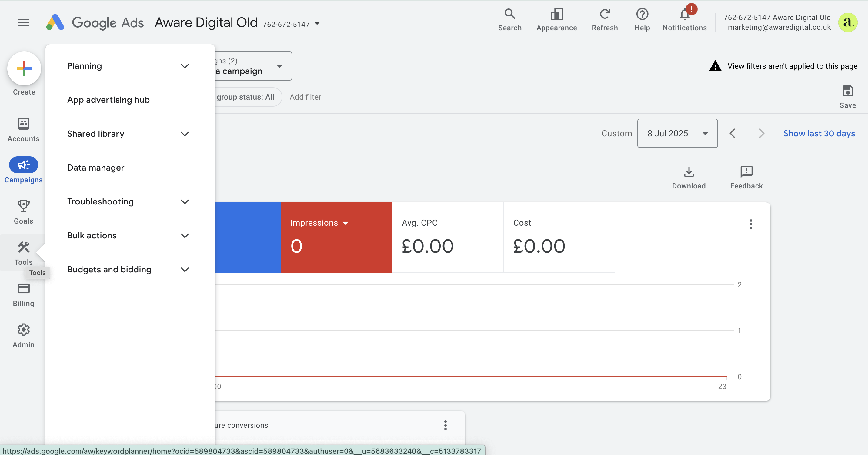The image size is (868, 455).
Task: Click the Custom date range label
Action: click(x=617, y=133)
